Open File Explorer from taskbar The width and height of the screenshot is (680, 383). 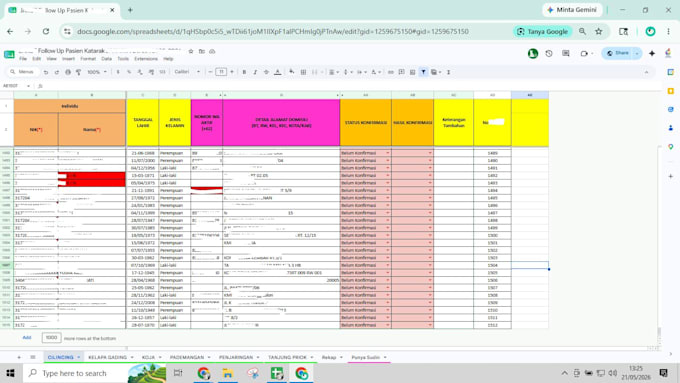(228, 373)
